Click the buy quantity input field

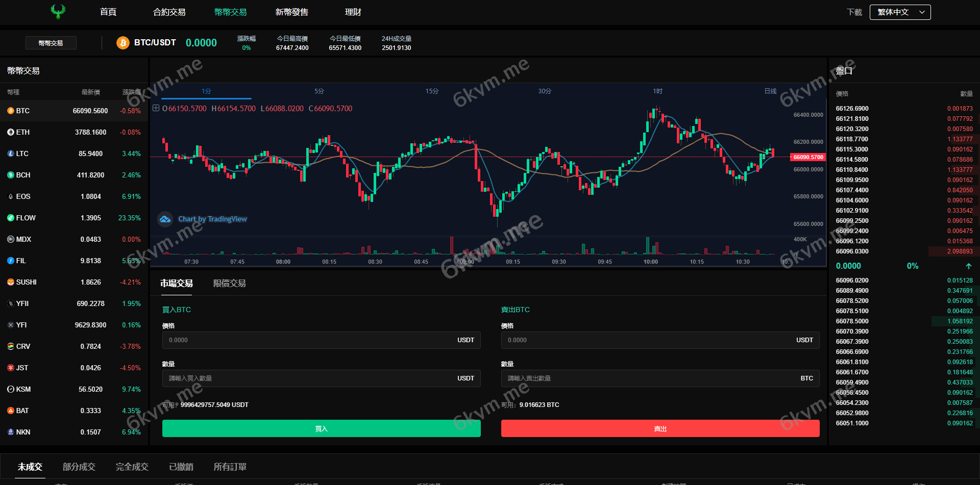311,378
